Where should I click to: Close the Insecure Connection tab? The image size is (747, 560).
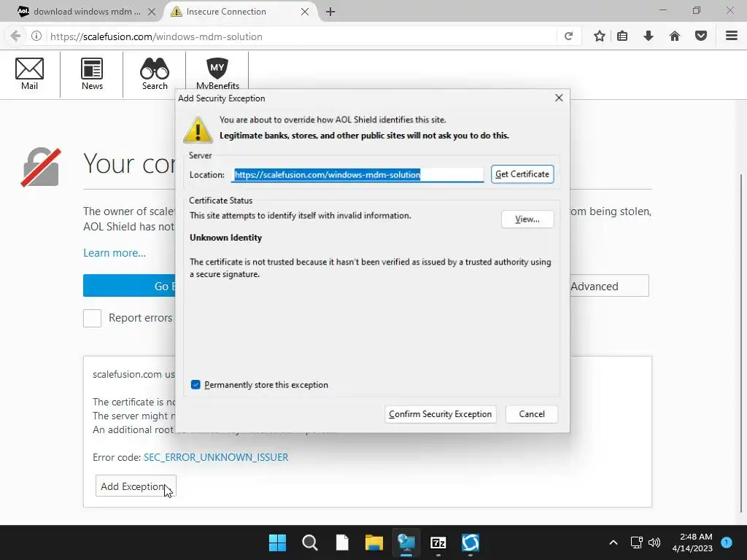305,12
